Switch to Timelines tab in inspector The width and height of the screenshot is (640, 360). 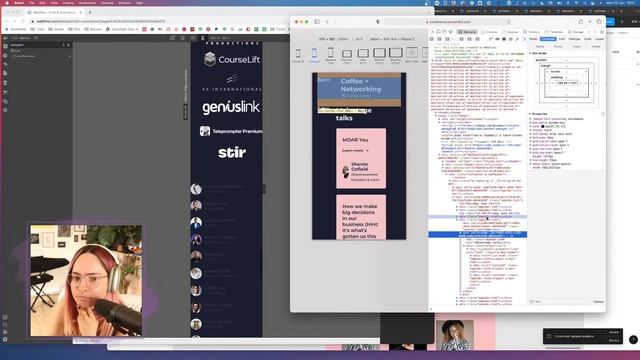(554, 32)
